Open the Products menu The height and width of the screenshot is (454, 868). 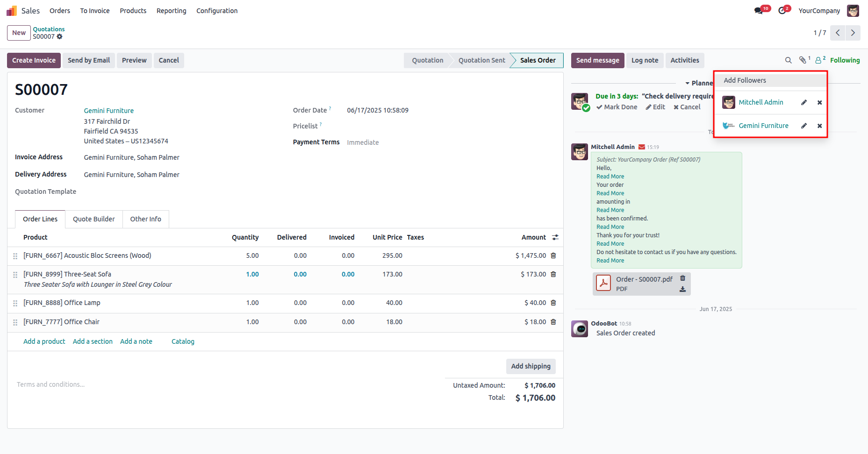(133, 11)
